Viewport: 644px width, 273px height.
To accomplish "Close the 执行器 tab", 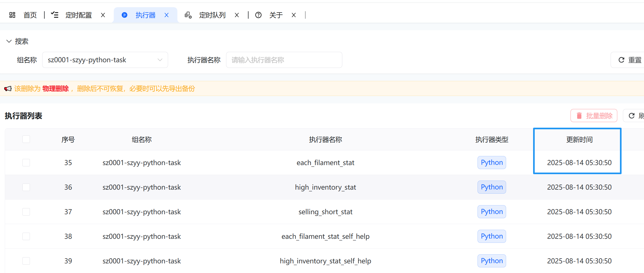I will (166, 15).
